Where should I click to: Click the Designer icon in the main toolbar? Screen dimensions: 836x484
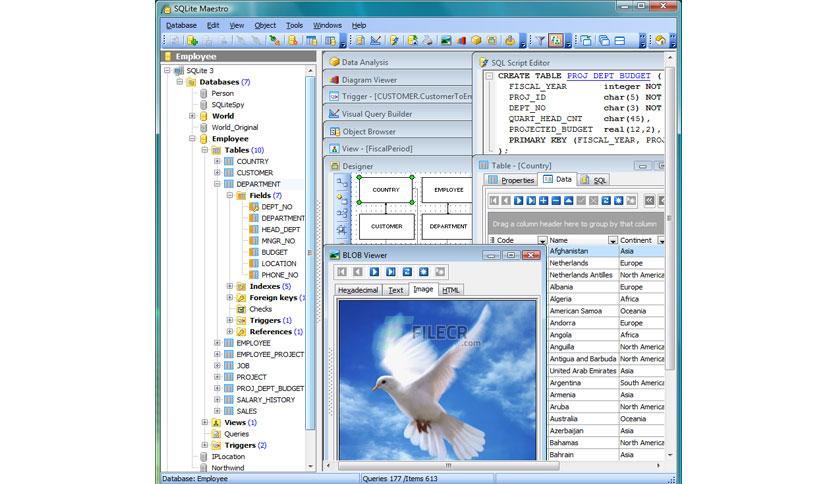(492, 41)
